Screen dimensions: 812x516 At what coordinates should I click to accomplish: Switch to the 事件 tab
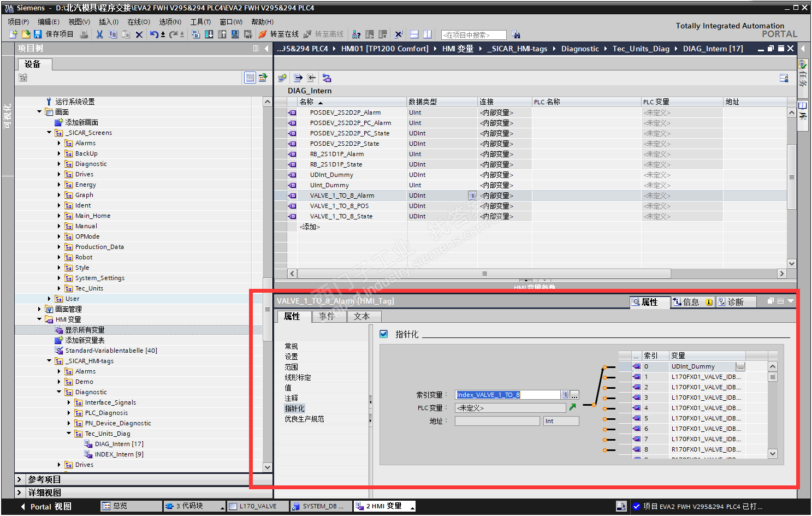(x=327, y=317)
